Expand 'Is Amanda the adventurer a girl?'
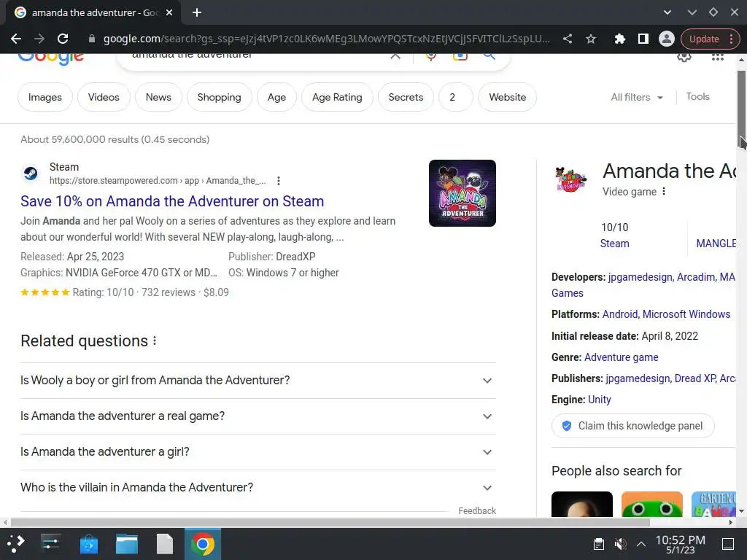Image resolution: width=747 pixels, height=560 pixels. click(258, 452)
